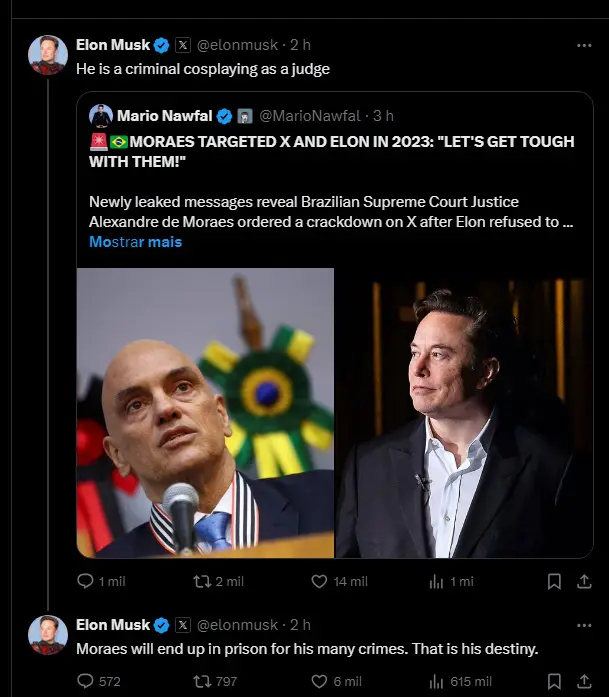Reply to the criminal cosplaying tweet
The image size is (609, 697).
tap(86, 581)
